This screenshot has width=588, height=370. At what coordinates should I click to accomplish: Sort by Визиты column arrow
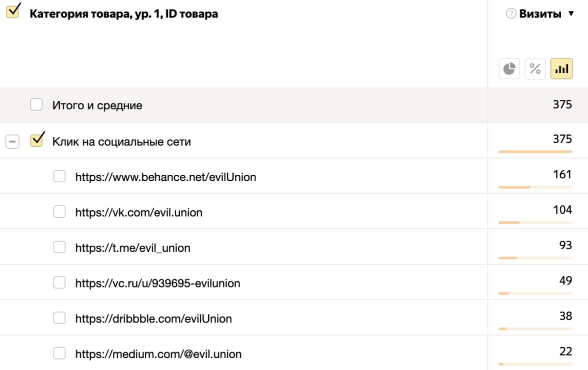(x=571, y=14)
